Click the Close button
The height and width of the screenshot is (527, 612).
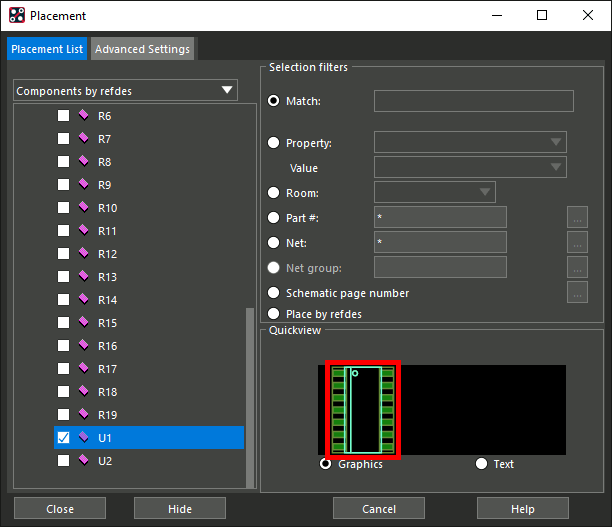[60, 508]
